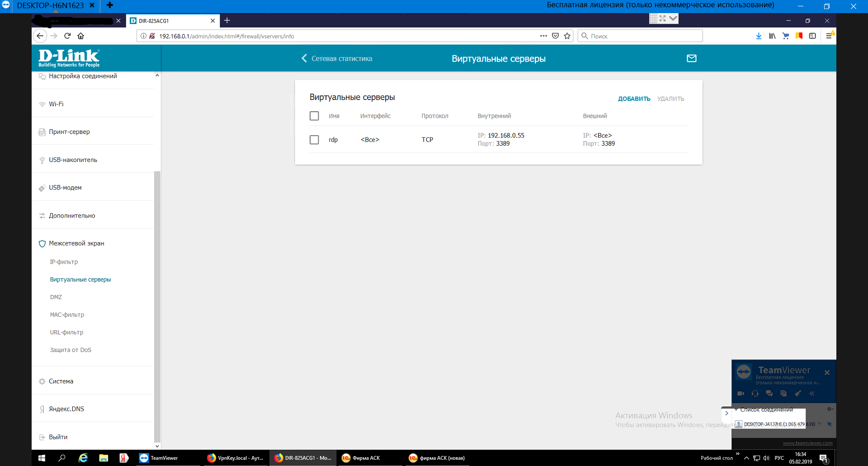
Task: Select Защита от DoS submenu item
Action: (71, 350)
